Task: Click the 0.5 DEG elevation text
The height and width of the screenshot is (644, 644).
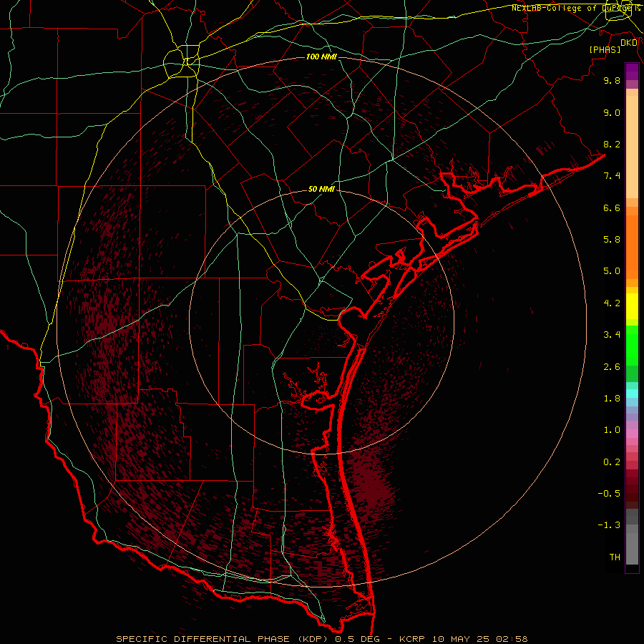Action: point(358,639)
